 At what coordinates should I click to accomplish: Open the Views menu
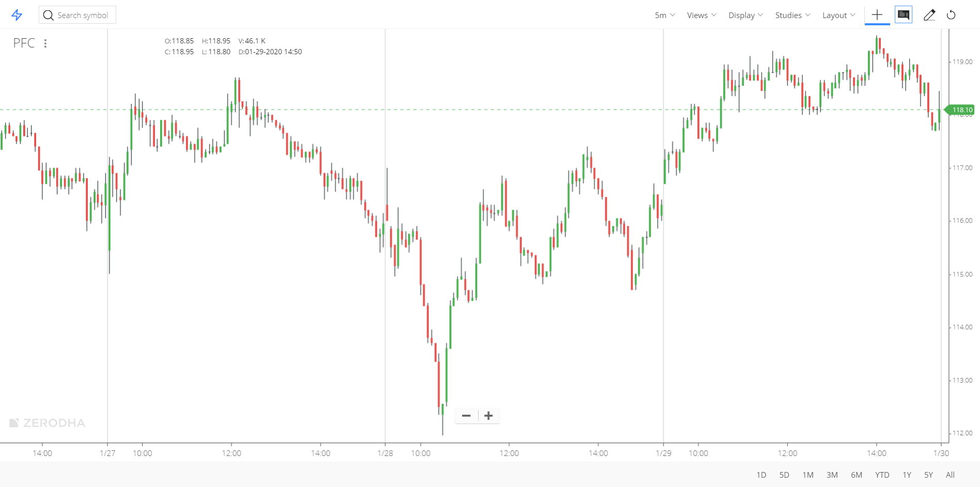701,15
